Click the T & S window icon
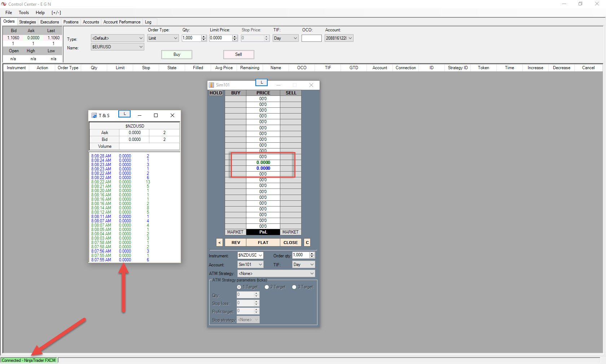This screenshot has height=364, width=606. coord(94,115)
